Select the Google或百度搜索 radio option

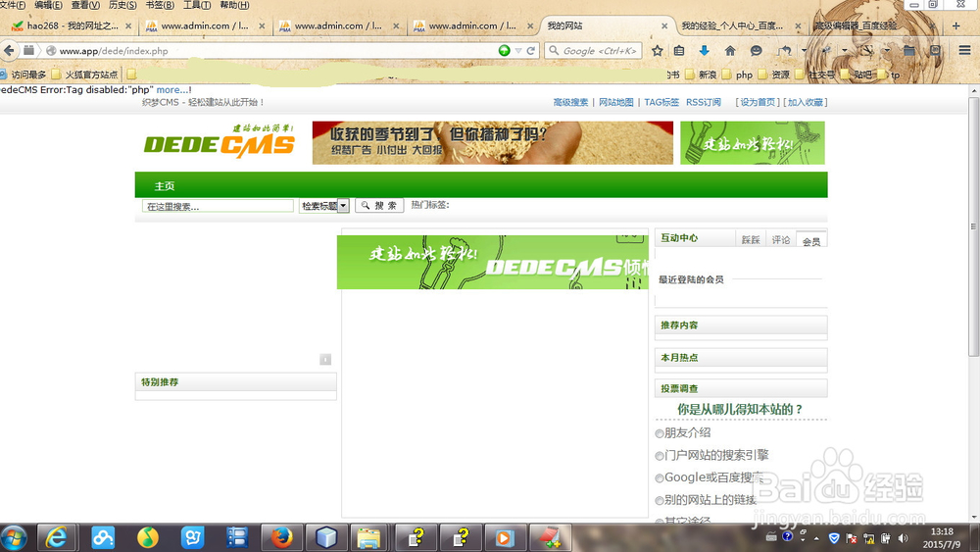tap(660, 478)
